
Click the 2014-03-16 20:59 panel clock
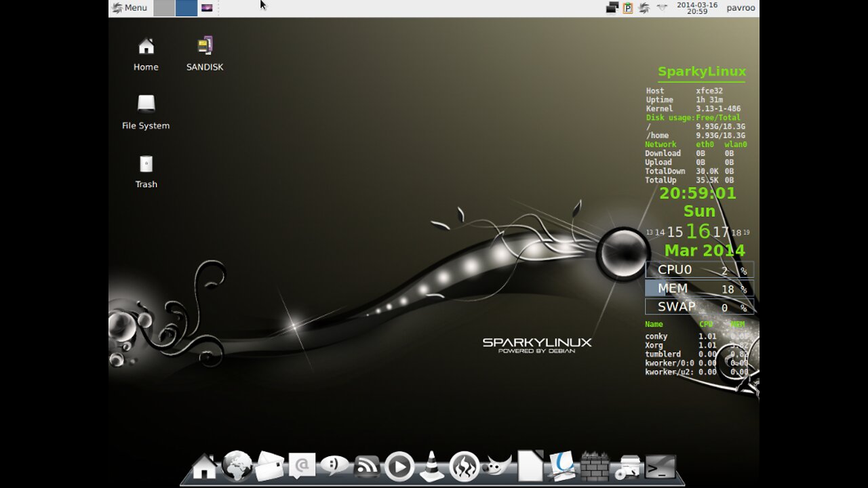(x=697, y=8)
